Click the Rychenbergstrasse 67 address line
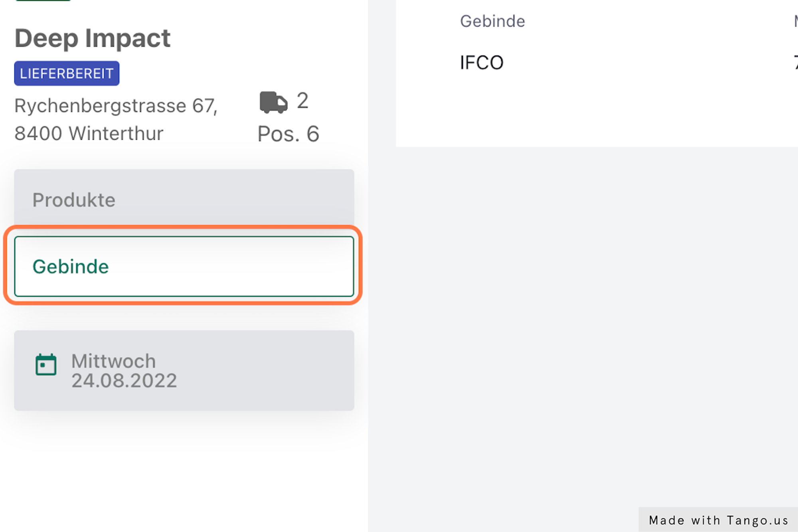The image size is (798, 532). (x=116, y=106)
